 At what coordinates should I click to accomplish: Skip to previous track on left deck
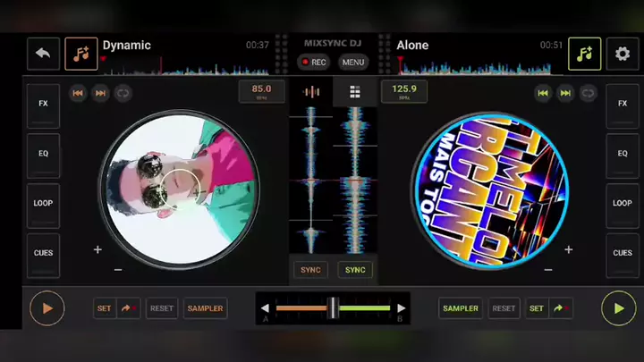tap(78, 93)
